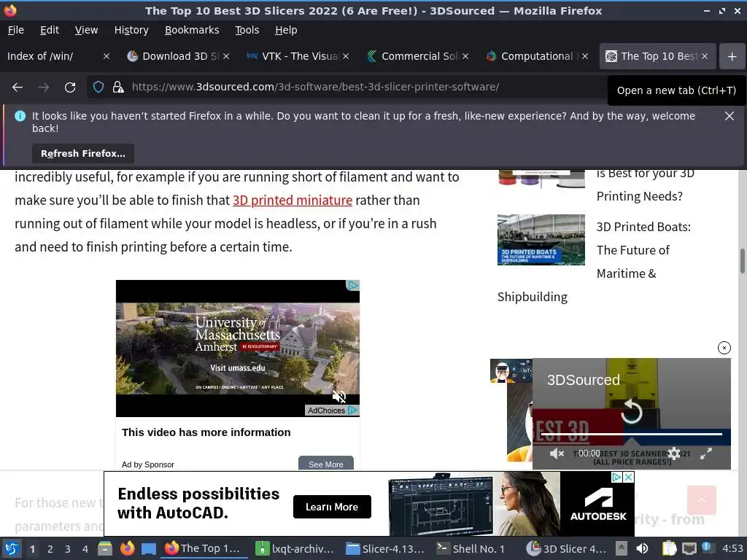Unmute the 3DSourced floating video

pos(557,454)
